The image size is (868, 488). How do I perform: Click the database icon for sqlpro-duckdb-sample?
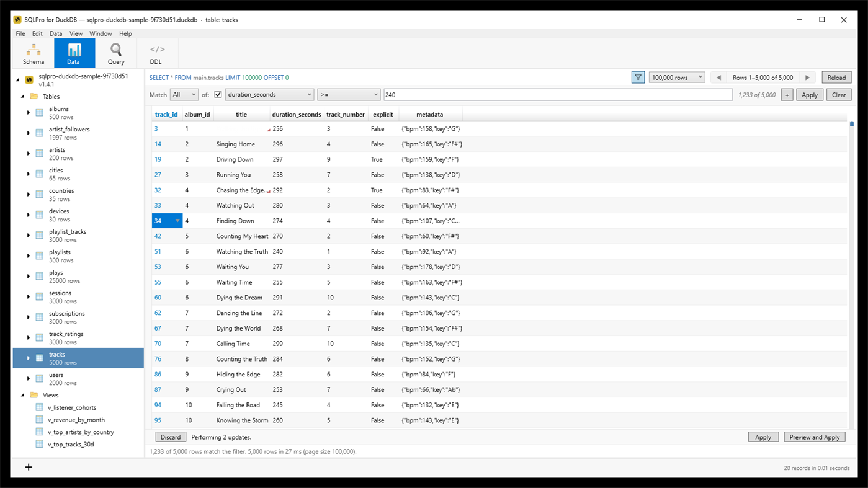click(29, 80)
